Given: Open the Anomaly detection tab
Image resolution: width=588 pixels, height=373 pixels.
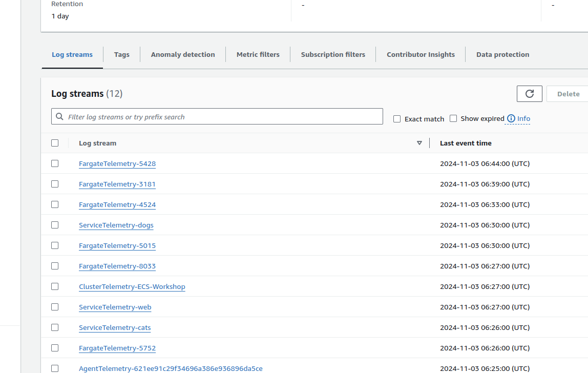Looking at the screenshot, I should click(183, 55).
